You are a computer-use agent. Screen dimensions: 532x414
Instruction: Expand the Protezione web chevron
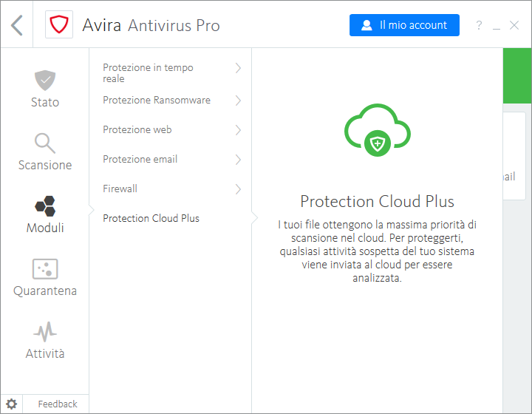(x=238, y=130)
